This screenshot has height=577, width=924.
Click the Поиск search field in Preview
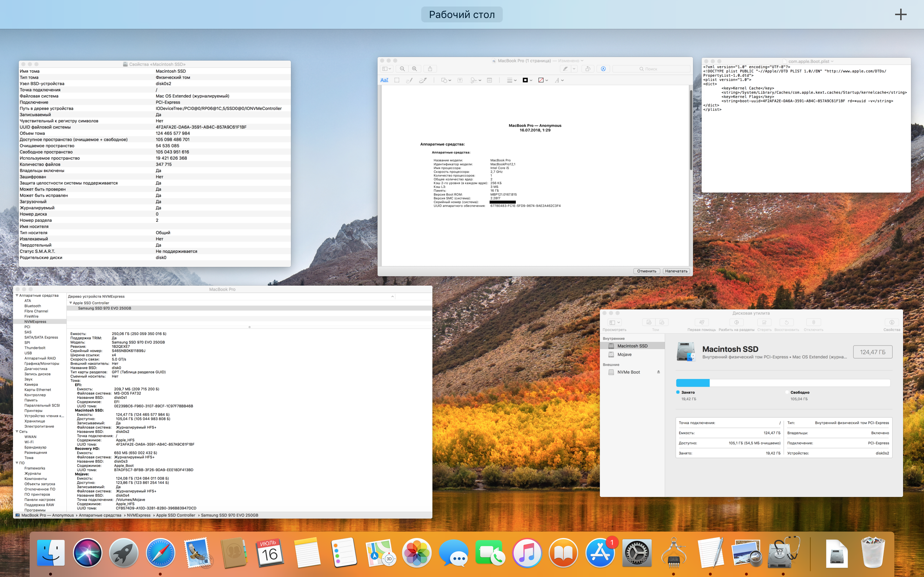point(651,69)
